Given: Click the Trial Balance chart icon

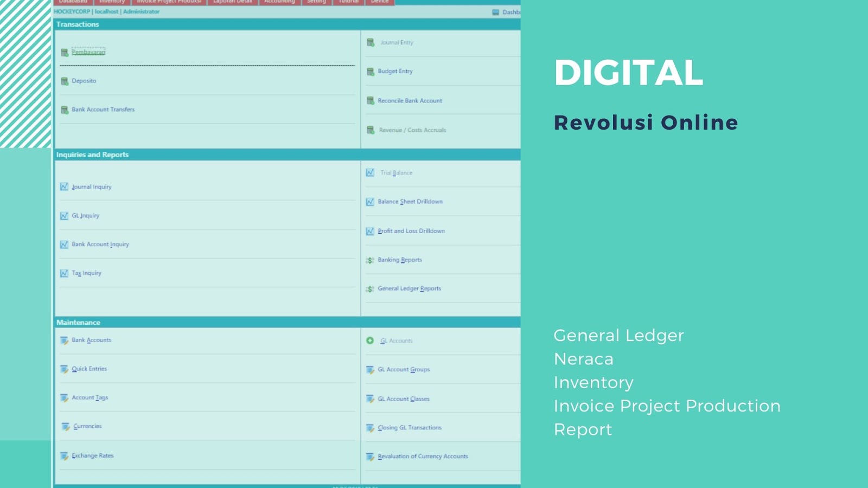Looking at the screenshot, I should click(370, 172).
